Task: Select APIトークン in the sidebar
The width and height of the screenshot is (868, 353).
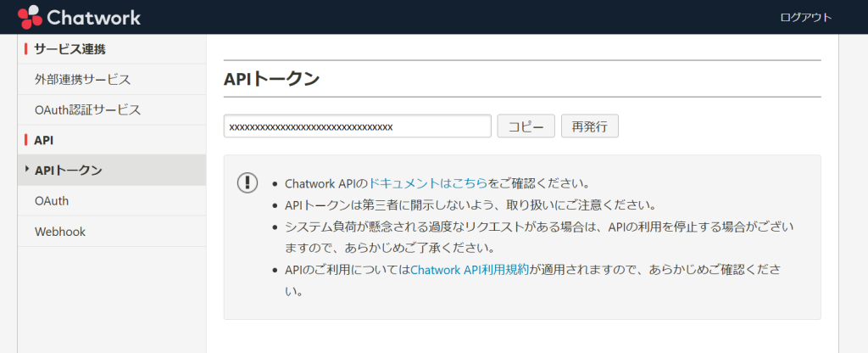Action: click(69, 171)
